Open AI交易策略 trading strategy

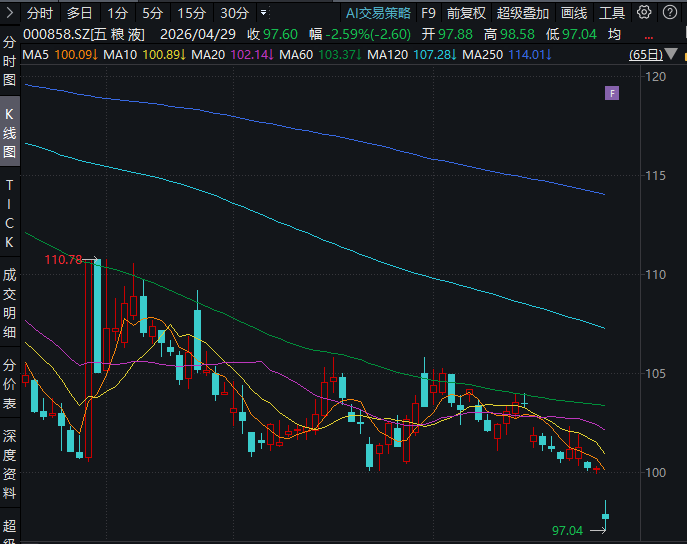pos(377,13)
